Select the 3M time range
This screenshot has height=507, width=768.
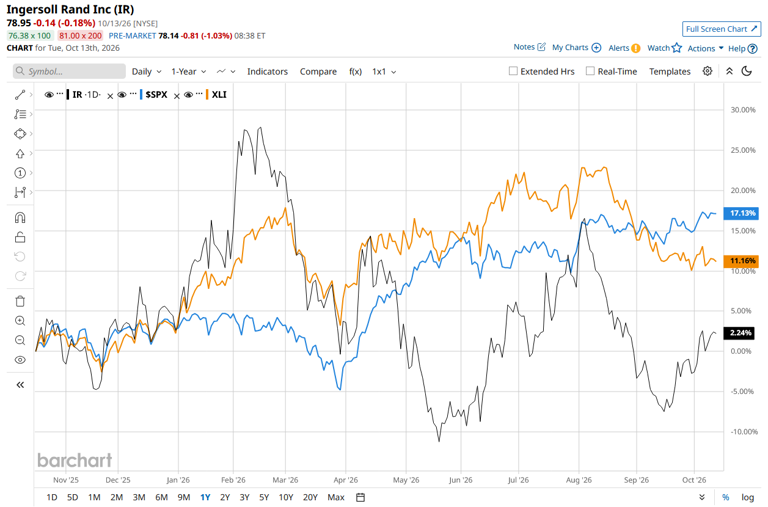(139, 497)
